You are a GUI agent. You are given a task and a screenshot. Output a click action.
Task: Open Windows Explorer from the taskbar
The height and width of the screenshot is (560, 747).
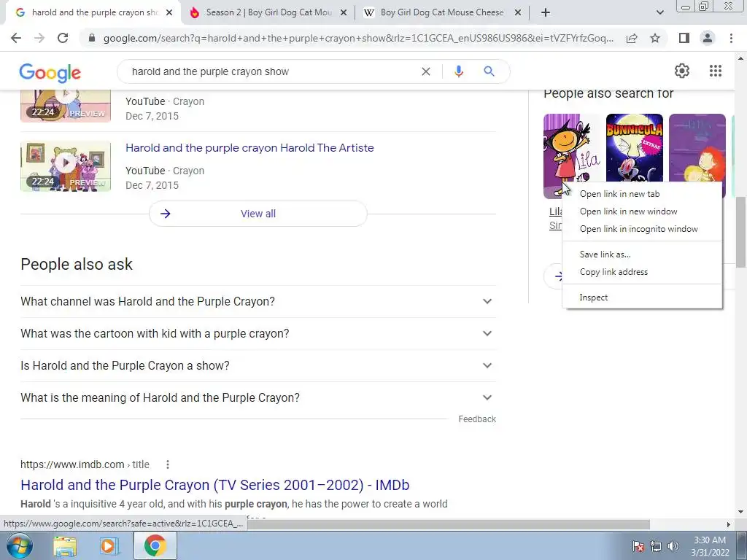pos(65,546)
